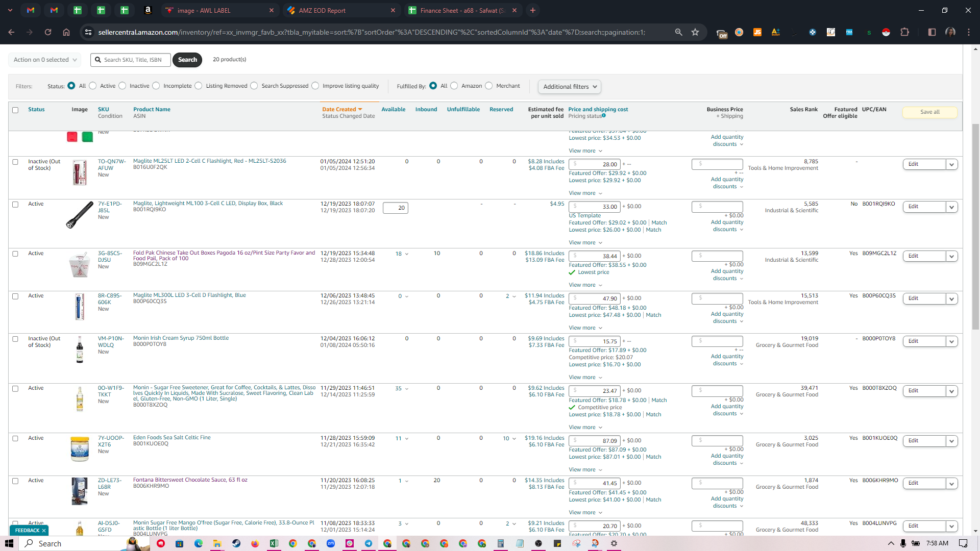Viewport: 980px width, 551px height.
Task: Open the notification center icon
Action: (963, 543)
